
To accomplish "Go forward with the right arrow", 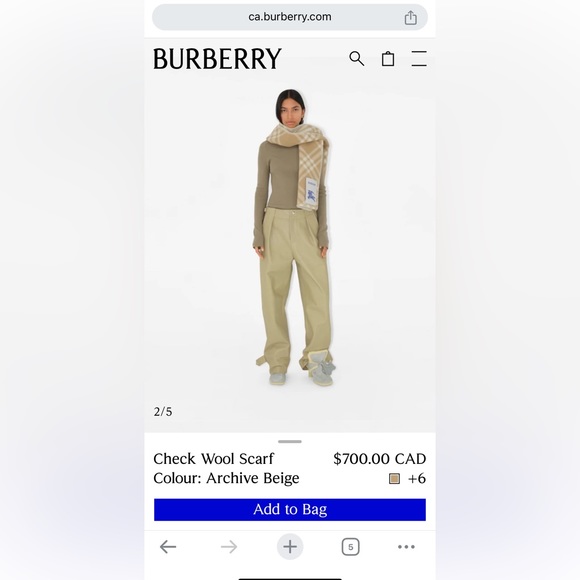I will (229, 546).
